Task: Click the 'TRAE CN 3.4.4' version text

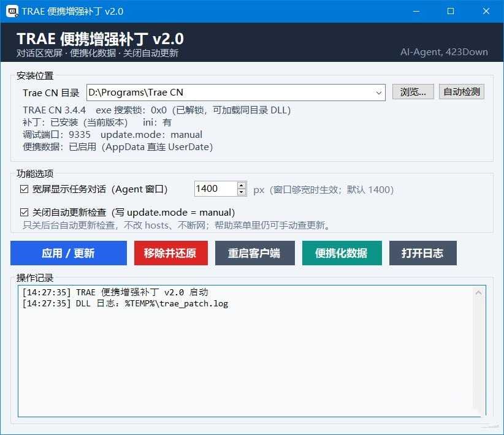Action: tap(55, 110)
